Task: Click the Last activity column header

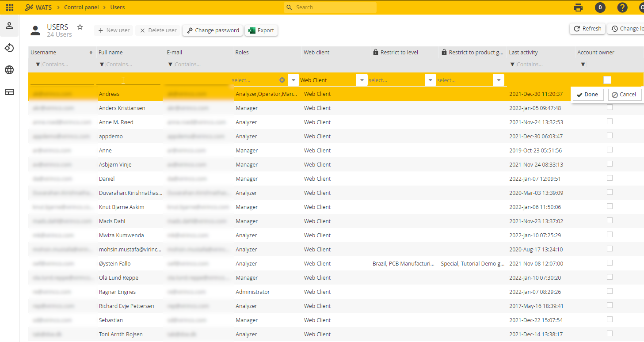Action: coord(523,52)
